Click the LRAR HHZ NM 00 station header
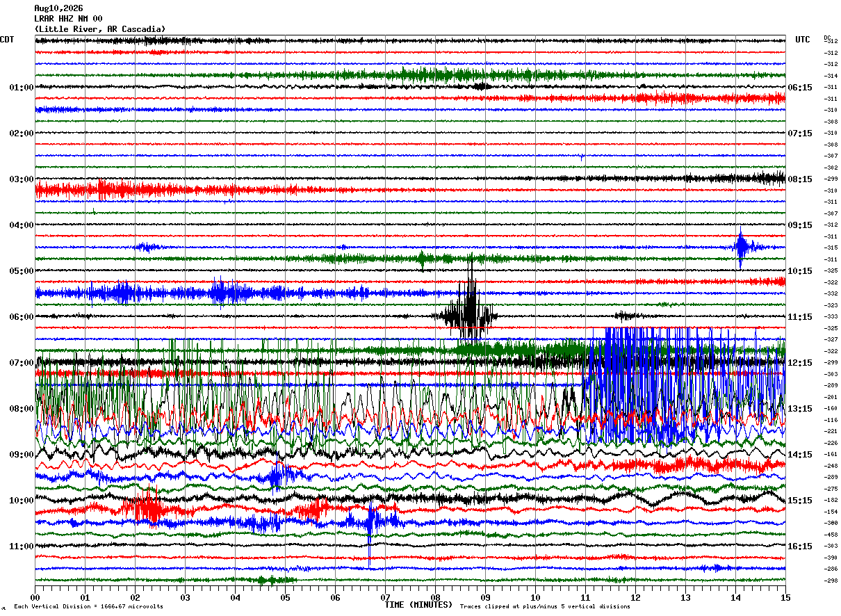841x616 pixels. [68, 19]
